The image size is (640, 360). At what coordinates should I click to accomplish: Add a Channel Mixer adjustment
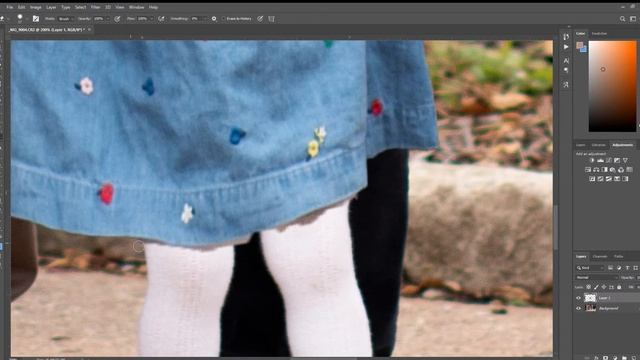621,169
